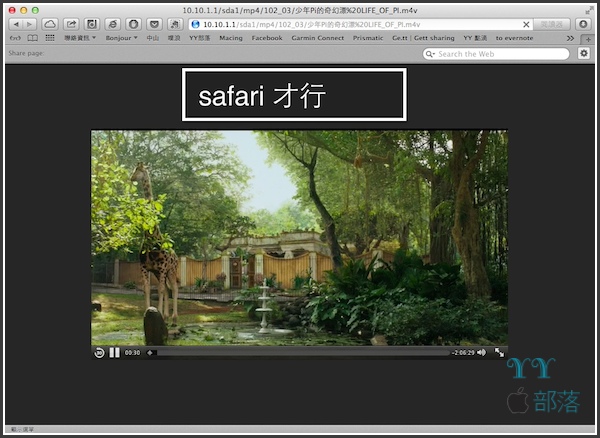600x438 pixels.
Task: Open the gear settings button on share bar
Action: pos(584,53)
